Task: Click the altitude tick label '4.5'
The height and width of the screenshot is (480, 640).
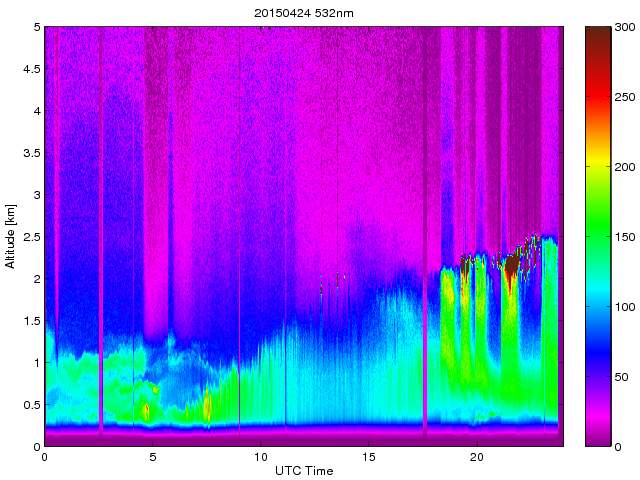Action: click(x=32, y=69)
